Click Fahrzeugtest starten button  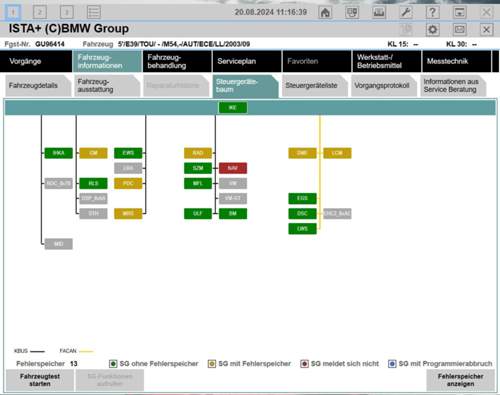pos(40,380)
